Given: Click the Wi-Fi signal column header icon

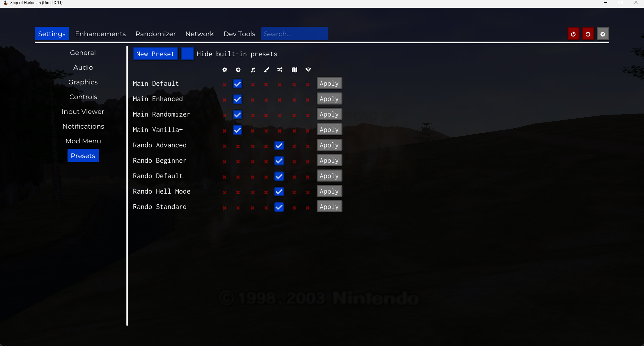Looking at the screenshot, I should click(x=308, y=70).
